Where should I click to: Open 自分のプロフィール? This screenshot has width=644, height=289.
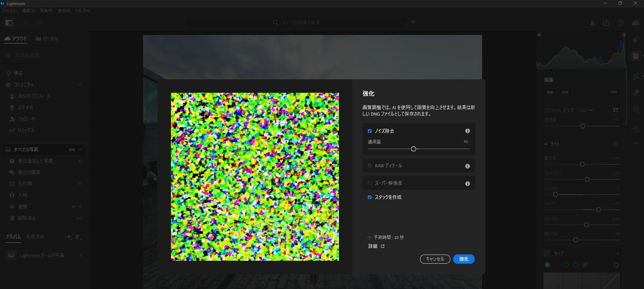tap(30, 96)
